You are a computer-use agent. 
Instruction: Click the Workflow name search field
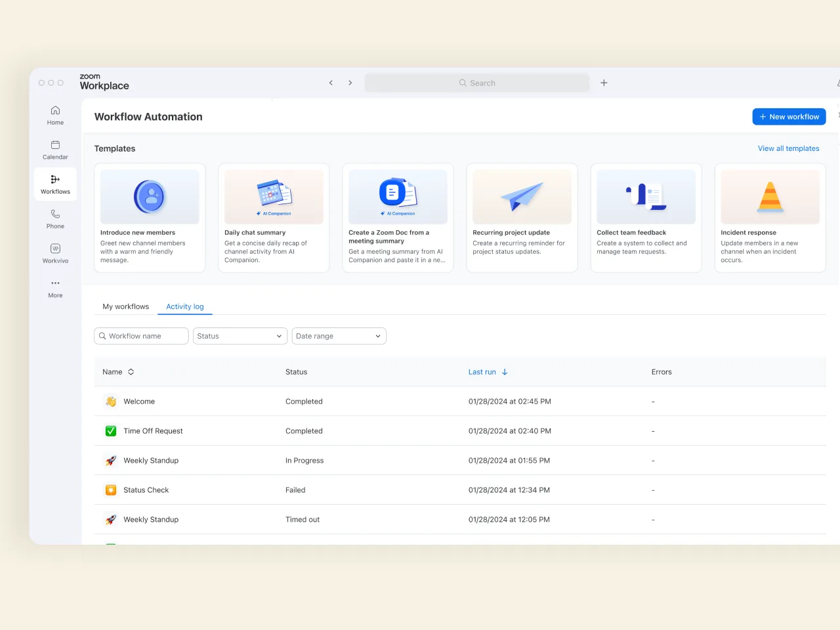141,336
